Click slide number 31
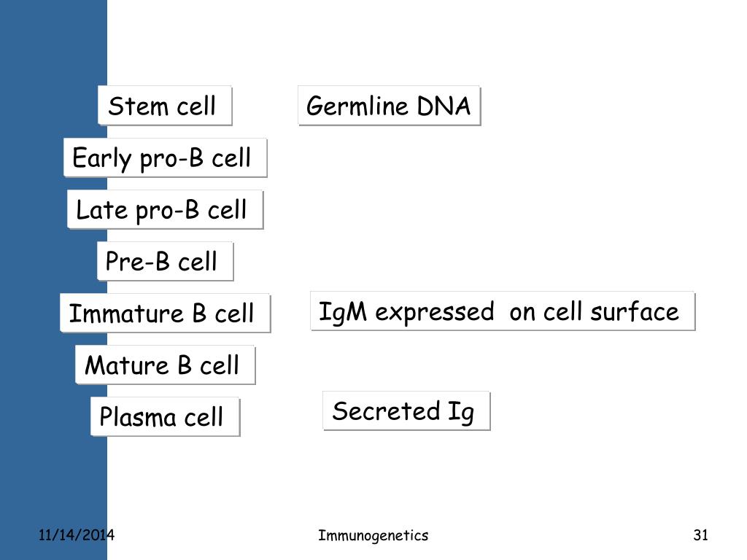747x560 pixels. (x=701, y=534)
